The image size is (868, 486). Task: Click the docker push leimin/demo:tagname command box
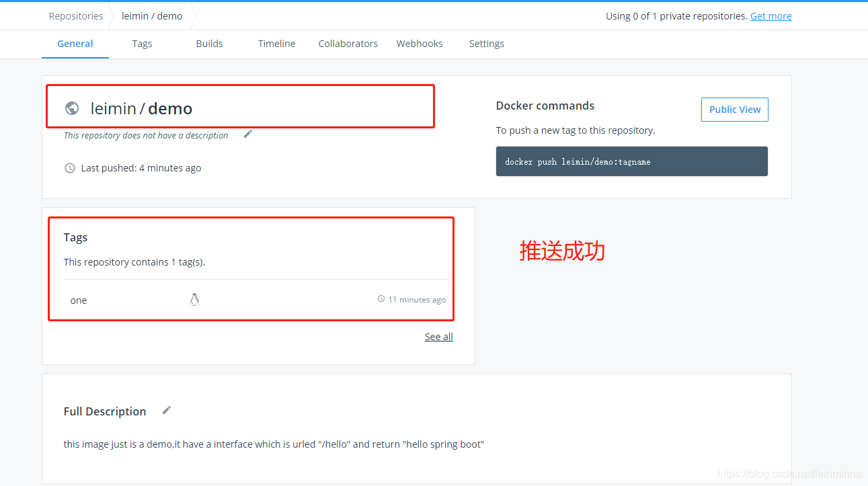pyautogui.click(x=632, y=161)
